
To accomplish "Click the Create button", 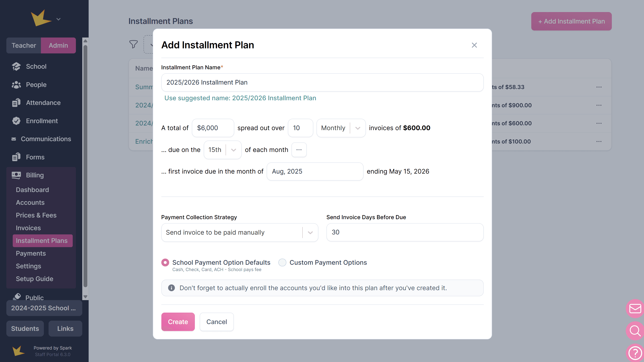I will click(178, 322).
